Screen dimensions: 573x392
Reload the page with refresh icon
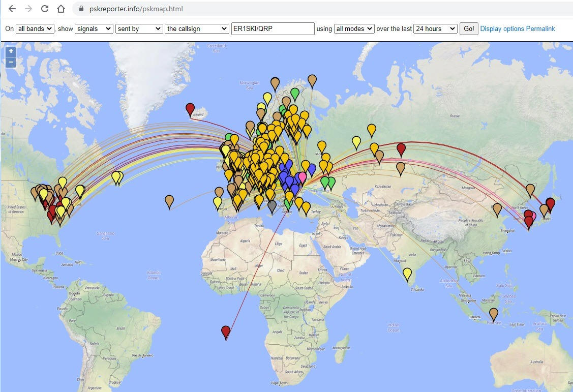coord(45,9)
